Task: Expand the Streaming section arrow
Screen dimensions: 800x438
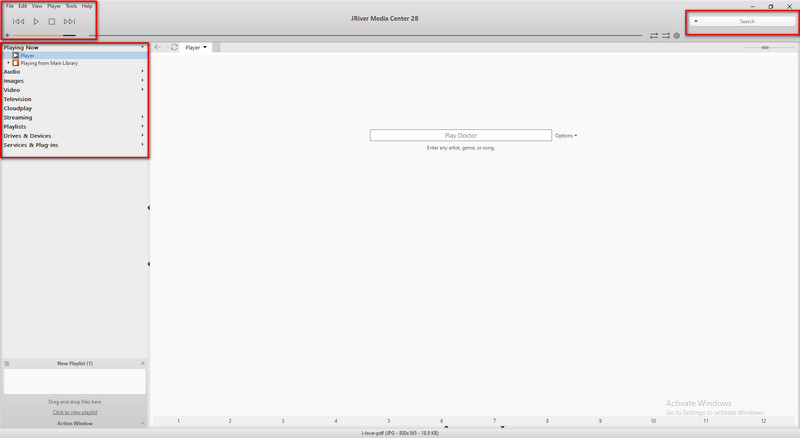Action: [x=142, y=117]
